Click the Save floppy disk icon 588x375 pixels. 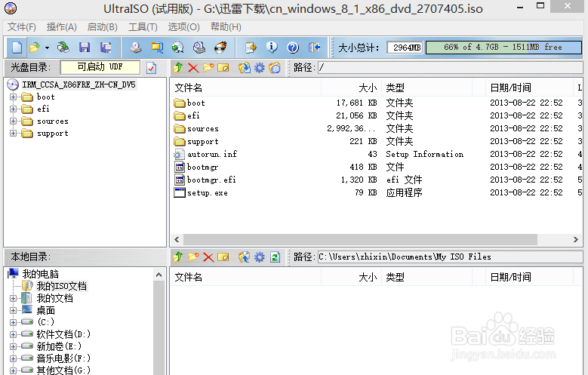(x=85, y=48)
